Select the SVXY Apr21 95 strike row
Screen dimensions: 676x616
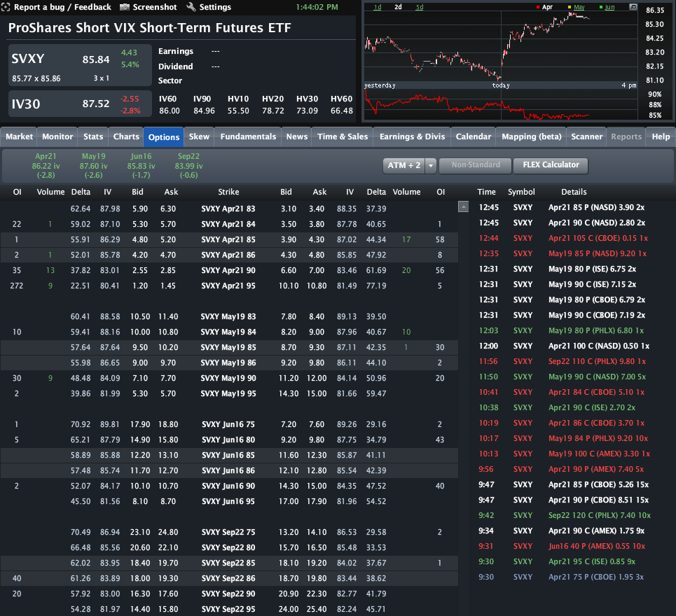(229, 286)
